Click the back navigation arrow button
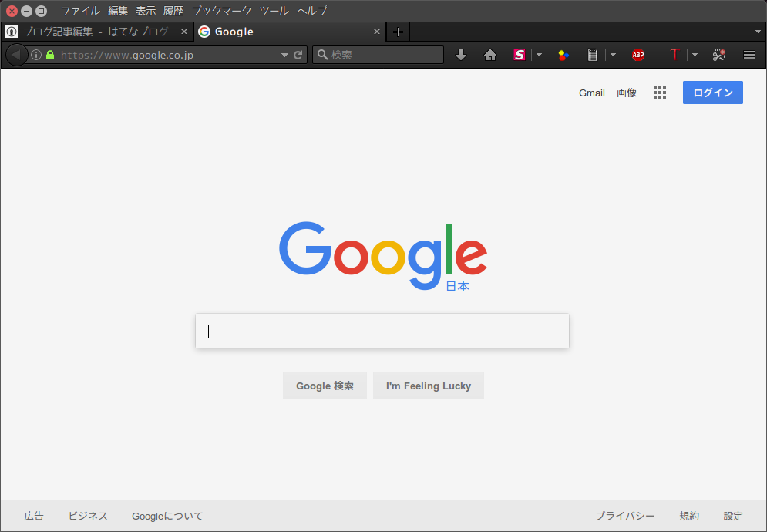The width and height of the screenshot is (767, 532). pos(16,54)
